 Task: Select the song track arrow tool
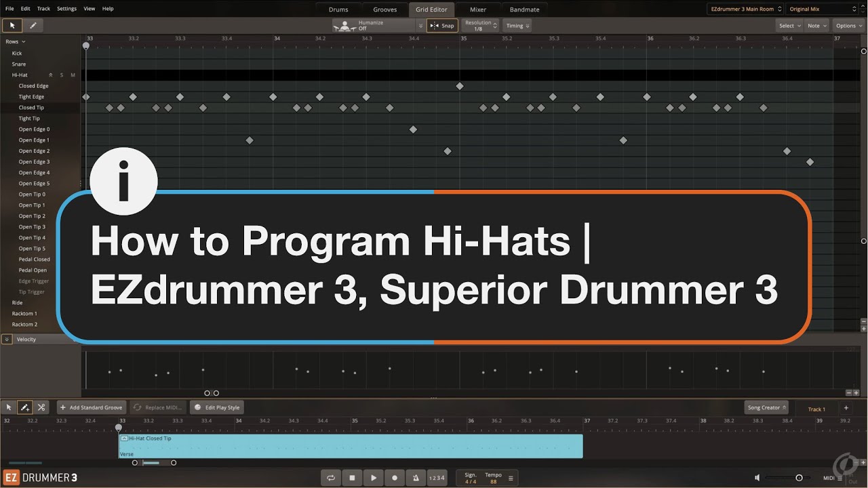pyautogui.click(x=9, y=407)
